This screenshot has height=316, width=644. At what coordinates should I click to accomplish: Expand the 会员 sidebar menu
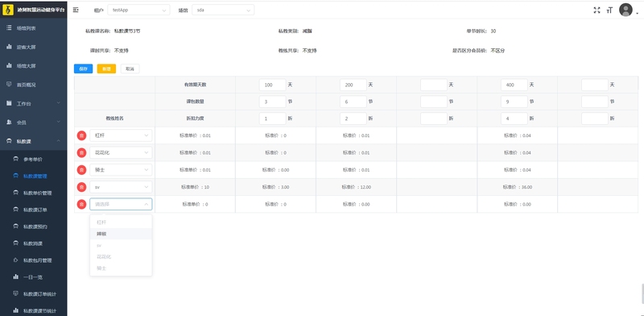(33, 123)
